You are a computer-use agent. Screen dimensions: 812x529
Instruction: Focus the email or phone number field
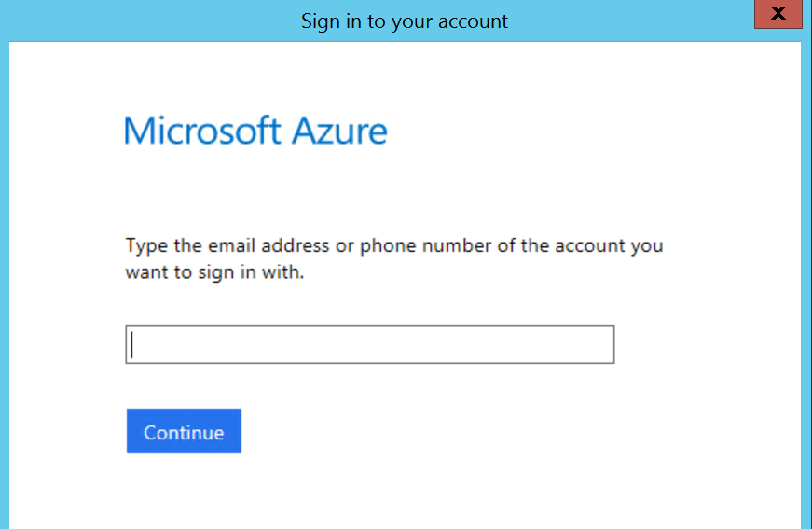(369, 344)
